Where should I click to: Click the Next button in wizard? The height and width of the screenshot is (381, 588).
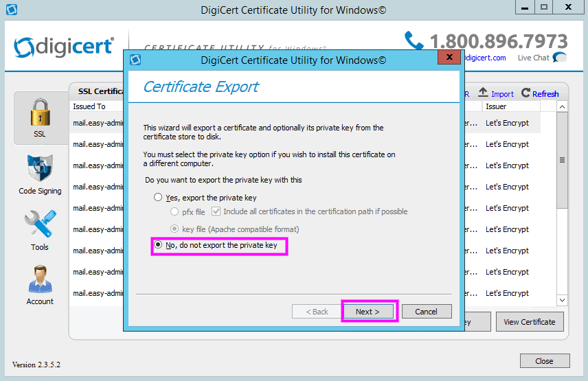pyautogui.click(x=368, y=311)
